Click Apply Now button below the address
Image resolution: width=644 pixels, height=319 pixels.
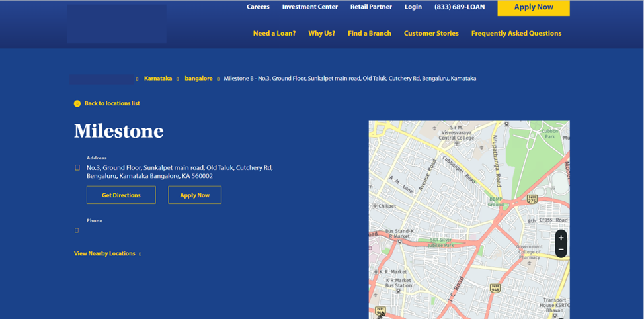194,195
